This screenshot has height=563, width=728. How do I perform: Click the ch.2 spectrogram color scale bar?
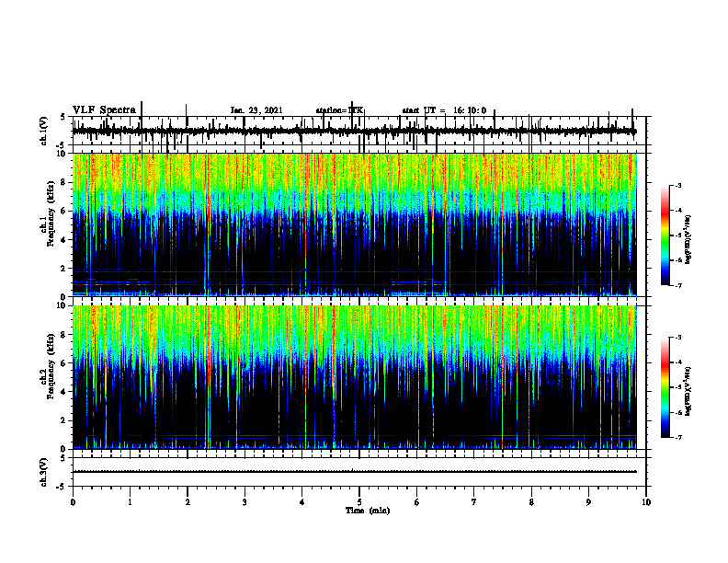click(x=665, y=387)
